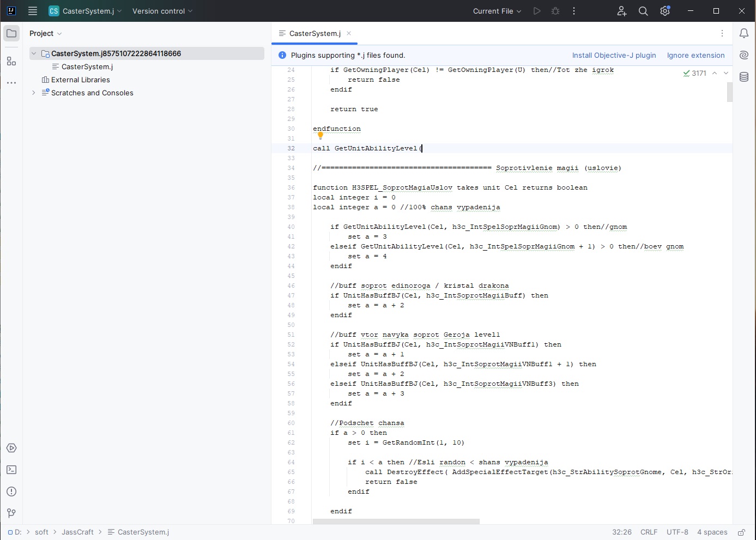The width and height of the screenshot is (756, 540).
Task: Click the editor's horizontal scrollbar
Action: (x=396, y=521)
